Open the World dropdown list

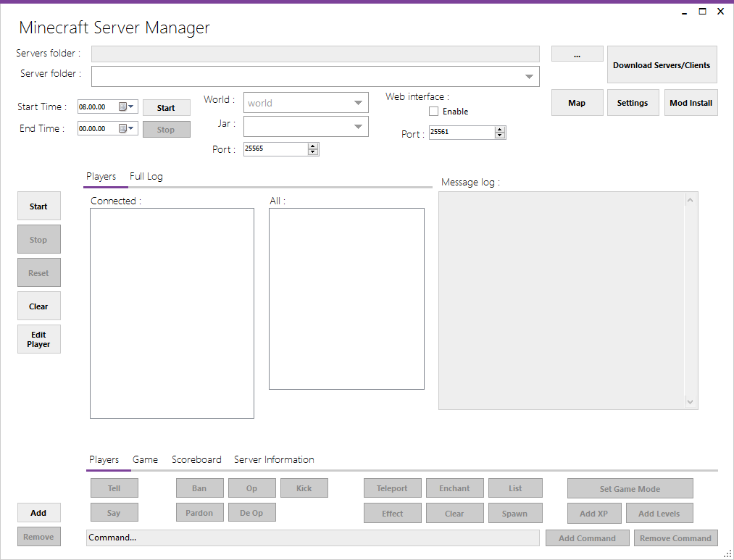358,103
